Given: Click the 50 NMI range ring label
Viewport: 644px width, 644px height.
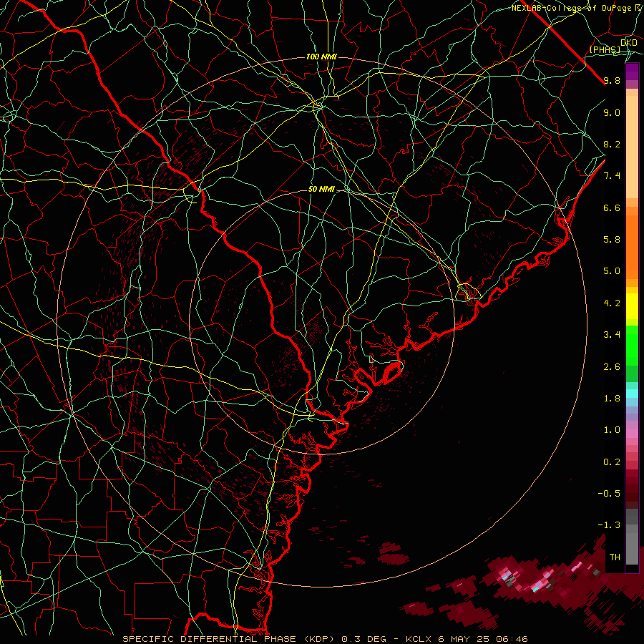Looking at the screenshot, I should (321, 190).
